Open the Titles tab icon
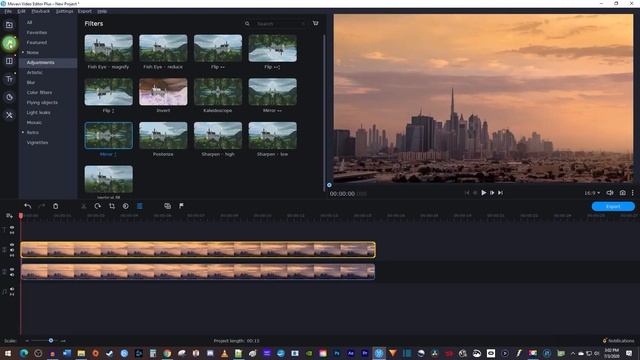Screen dimensions: 640x360 tap(9, 79)
